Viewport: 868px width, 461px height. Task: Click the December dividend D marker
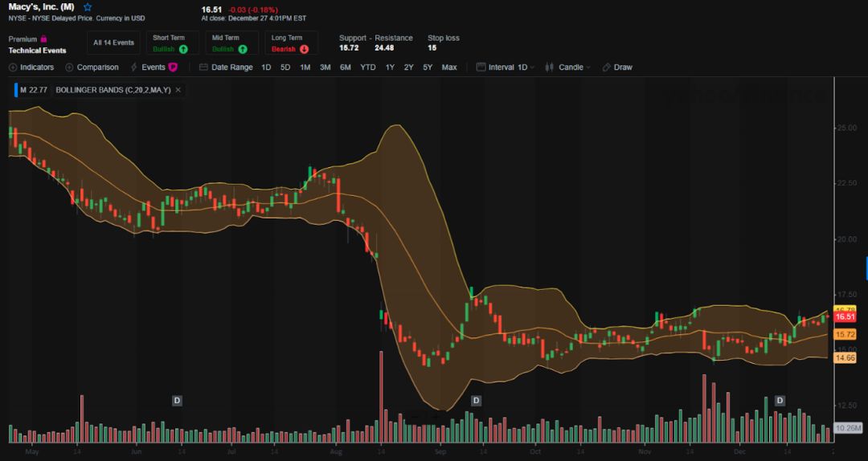click(x=780, y=400)
